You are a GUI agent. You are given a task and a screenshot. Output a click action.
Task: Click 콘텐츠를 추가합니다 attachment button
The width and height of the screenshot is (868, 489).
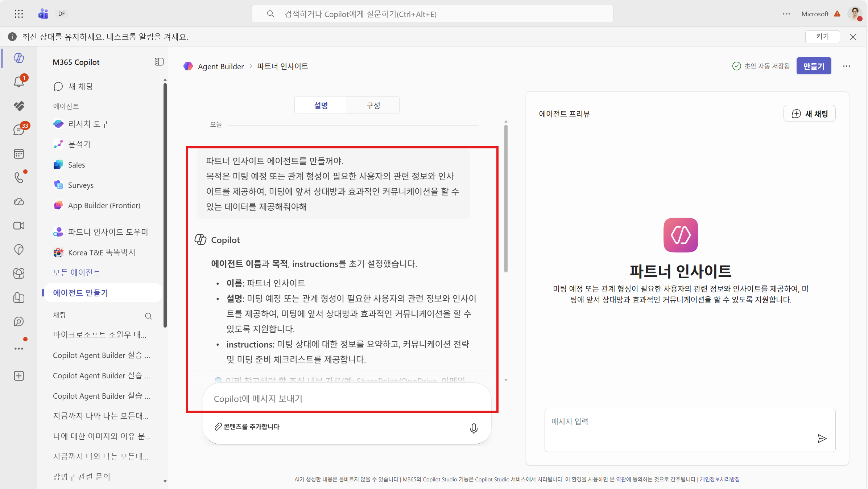pyautogui.click(x=247, y=427)
